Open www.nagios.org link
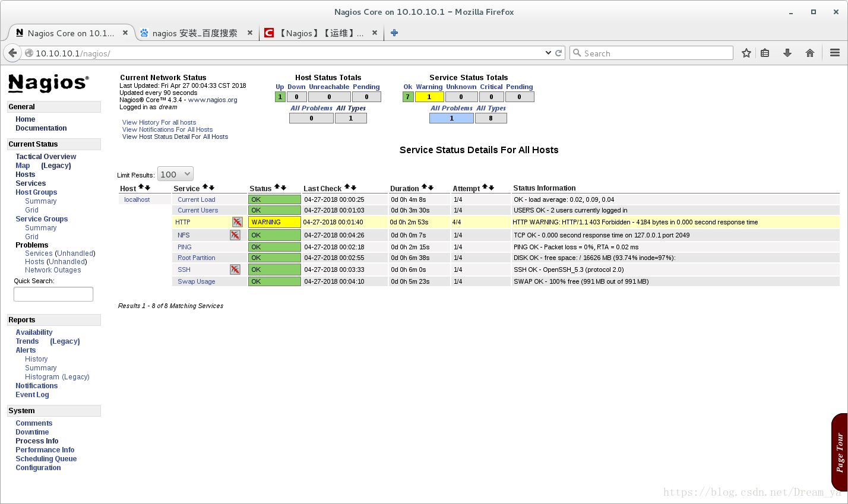This screenshot has height=504, width=848. (x=213, y=100)
